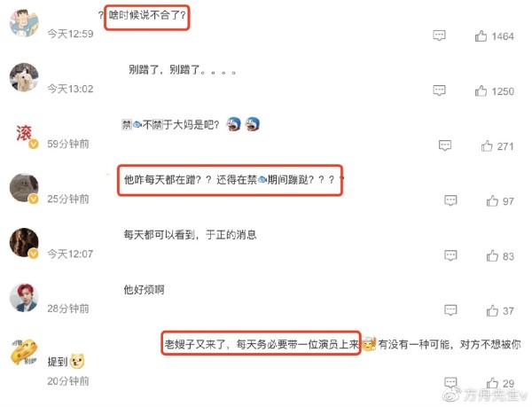Like the comment with 97 likes

click(x=492, y=200)
